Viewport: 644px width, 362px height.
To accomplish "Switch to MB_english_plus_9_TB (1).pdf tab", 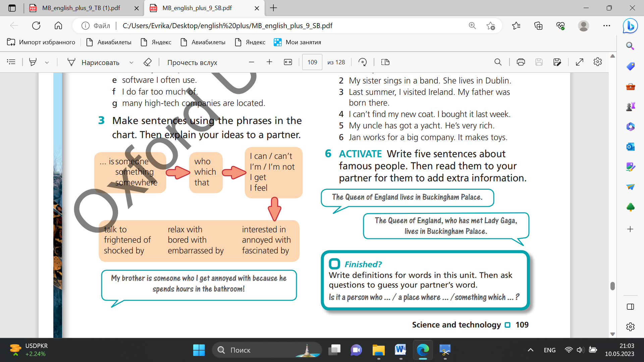I will [x=81, y=8].
